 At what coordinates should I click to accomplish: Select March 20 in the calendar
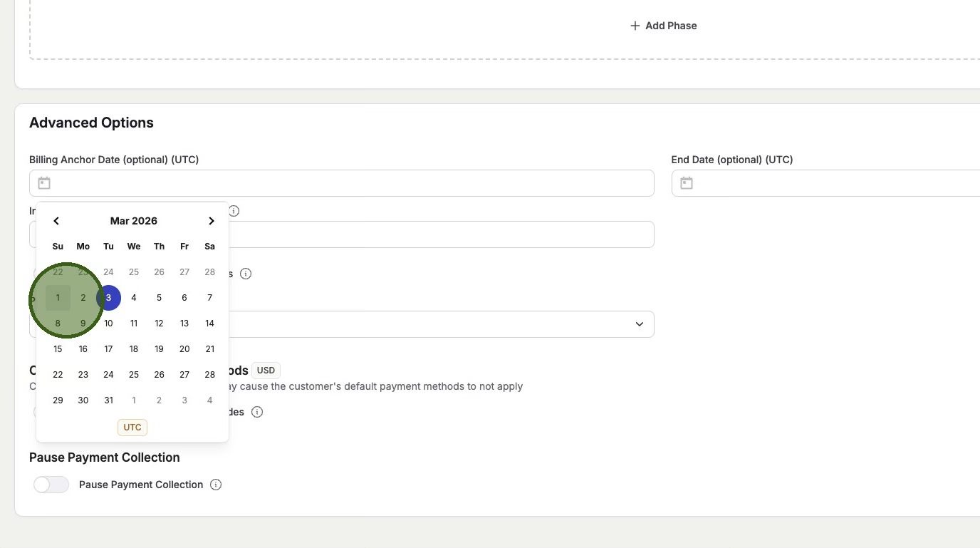(184, 349)
